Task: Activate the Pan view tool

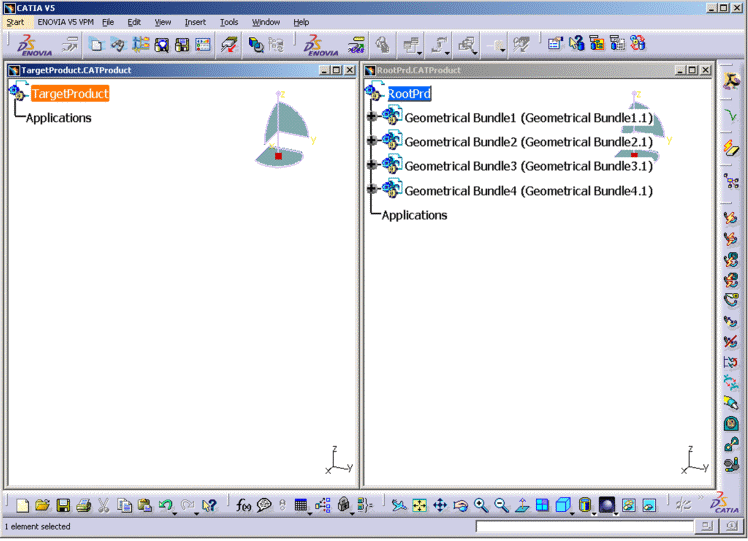Action: (x=440, y=506)
